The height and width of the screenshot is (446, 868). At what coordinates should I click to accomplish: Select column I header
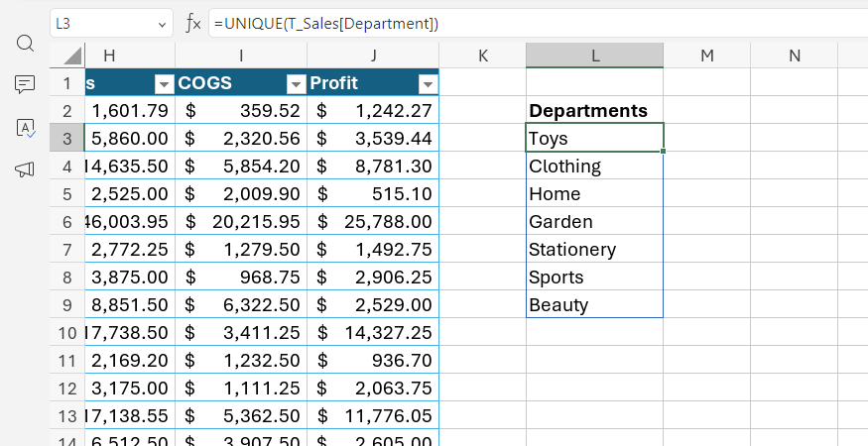[241, 56]
